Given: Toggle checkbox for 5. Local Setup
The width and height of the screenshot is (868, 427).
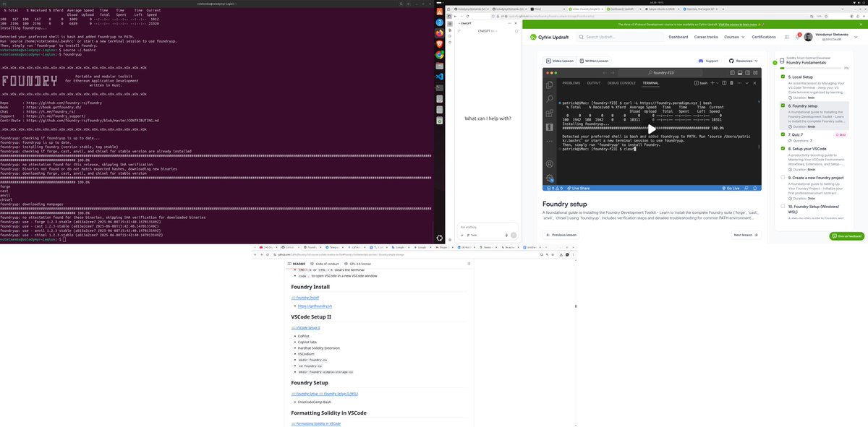Looking at the screenshot, I should [783, 76].
